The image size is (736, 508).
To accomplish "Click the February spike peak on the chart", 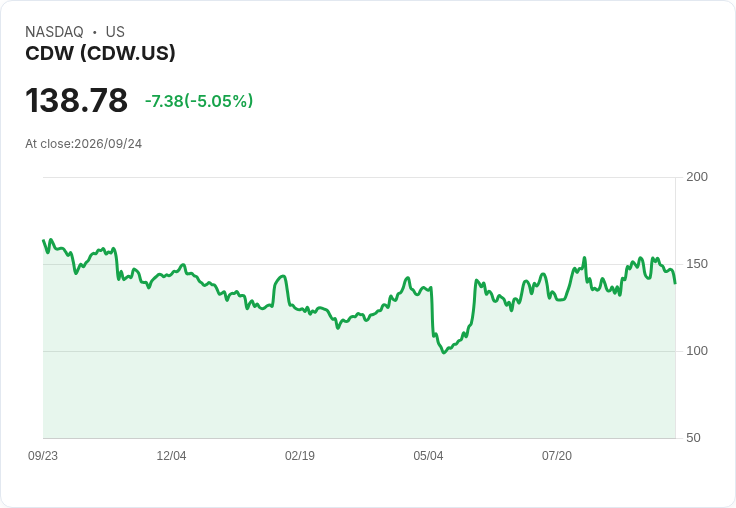I will [x=283, y=276].
